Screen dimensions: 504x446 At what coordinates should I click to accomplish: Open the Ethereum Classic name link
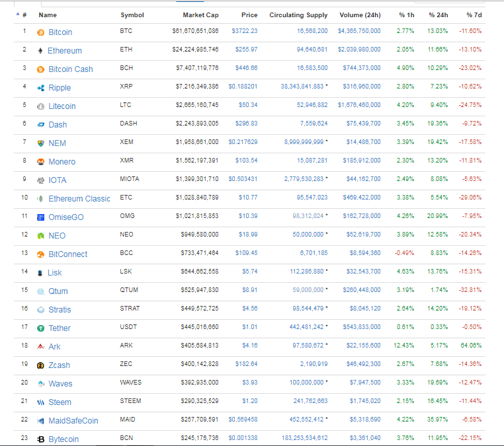[79, 199]
